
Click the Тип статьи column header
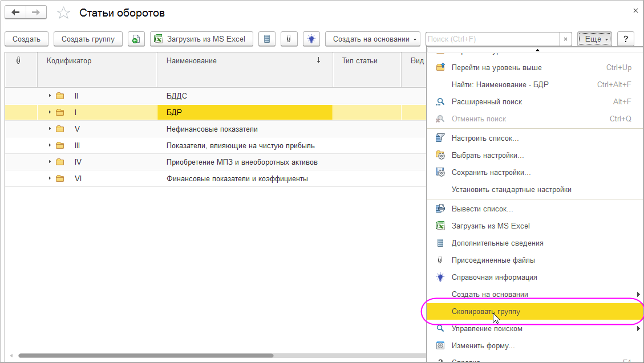[x=367, y=70]
